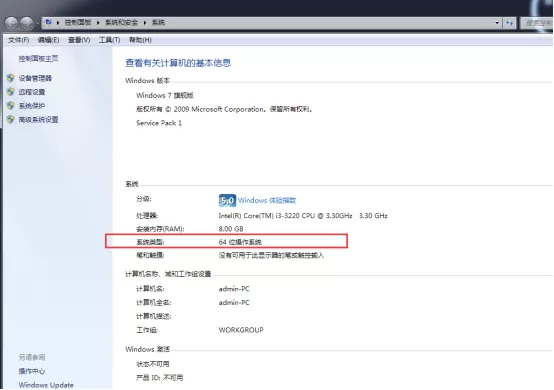The width and height of the screenshot is (554, 390).
Task: Click the pen and touch value text
Action: click(x=271, y=255)
